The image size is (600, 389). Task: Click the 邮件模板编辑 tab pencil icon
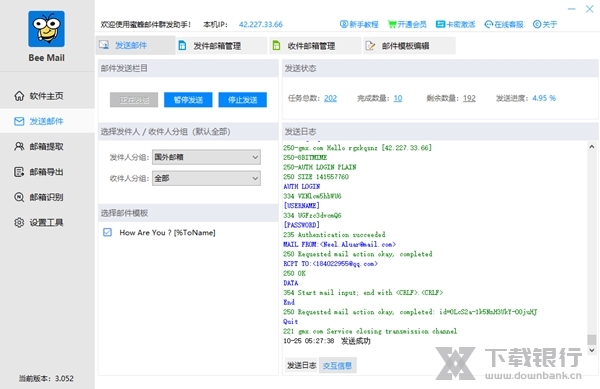tap(370, 46)
